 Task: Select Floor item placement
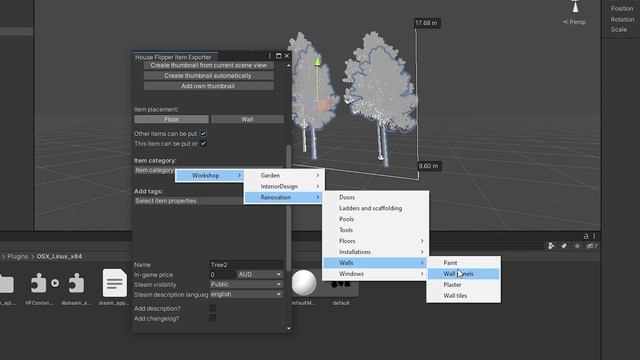click(171, 119)
